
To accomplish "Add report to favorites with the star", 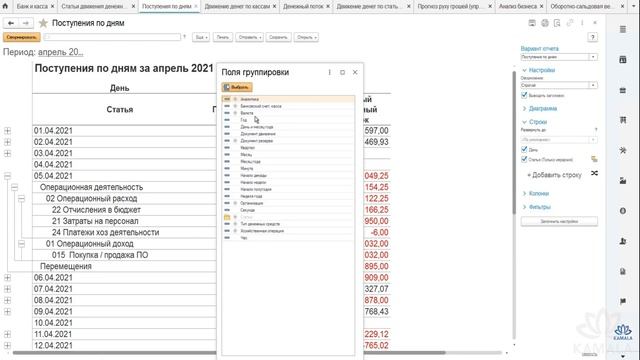I will pyautogui.click(x=43, y=23).
